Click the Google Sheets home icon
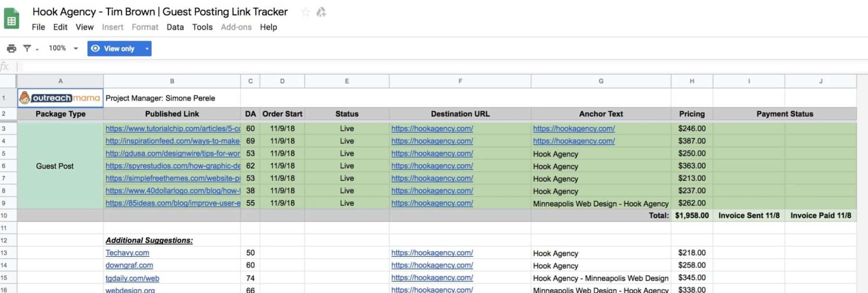Viewport: 868px width, 293px height. pyautogui.click(x=12, y=19)
